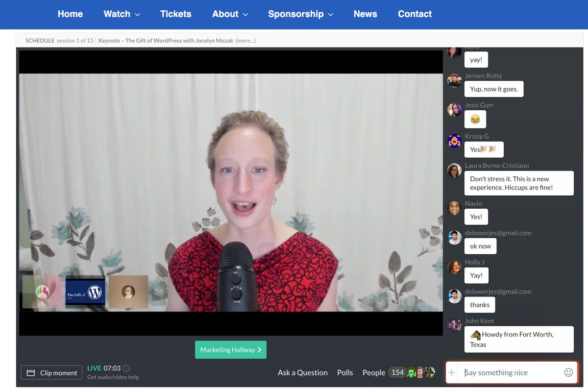Screen dimensions: 588x389
Task: Select the speaker portrait thumbnail
Action: click(128, 292)
